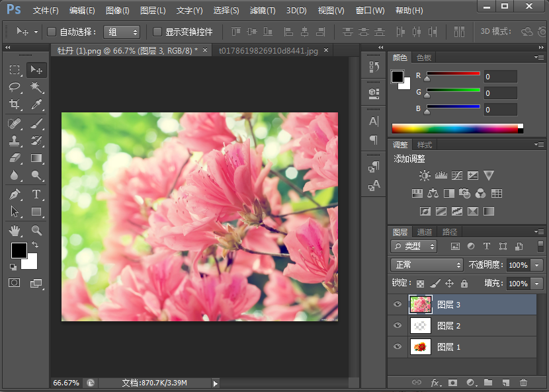549x392 pixels.
Task: Select the Rectangular Marquee tool
Action: click(15, 69)
